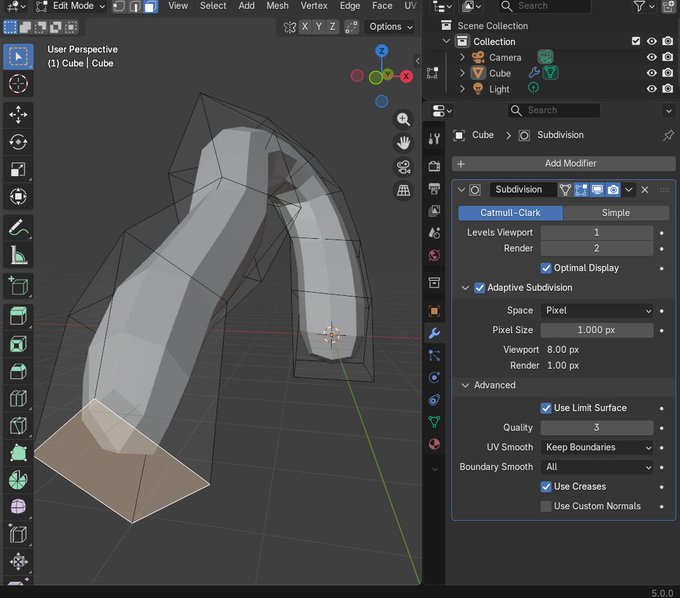Viewport: 680px width, 598px height.
Task: Expand the Light tree item
Action: click(x=462, y=89)
